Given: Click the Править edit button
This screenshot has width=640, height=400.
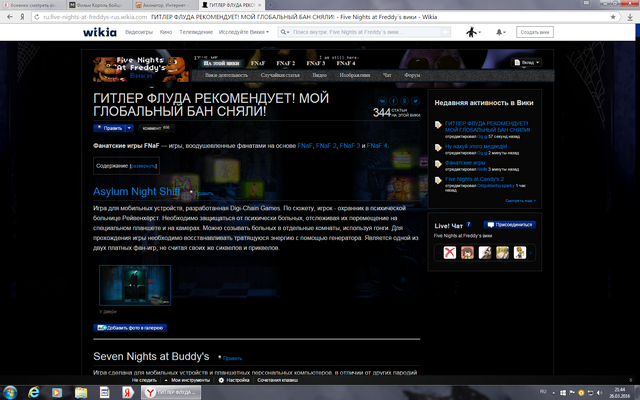Looking at the screenshot, I should click(x=109, y=128).
